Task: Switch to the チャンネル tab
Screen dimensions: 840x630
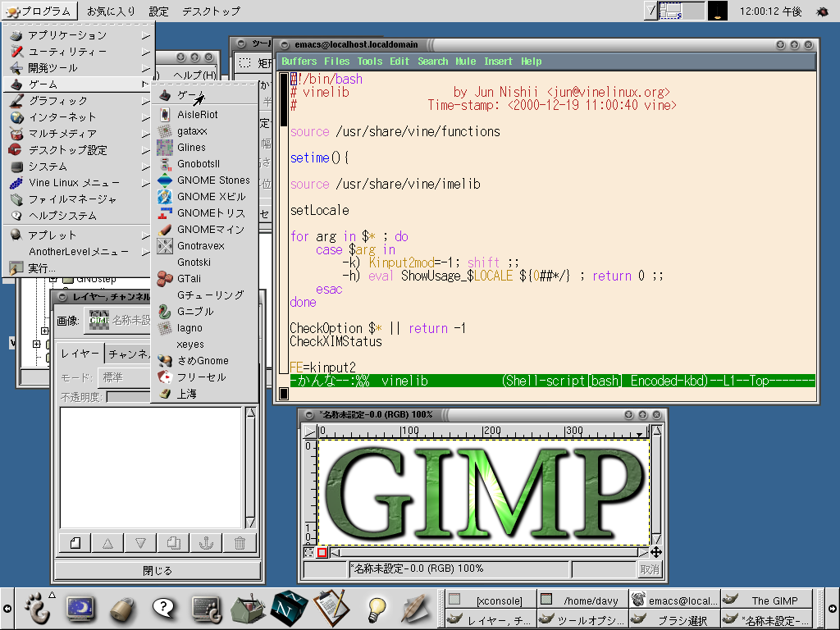Action: pyautogui.click(x=129, y=354)
